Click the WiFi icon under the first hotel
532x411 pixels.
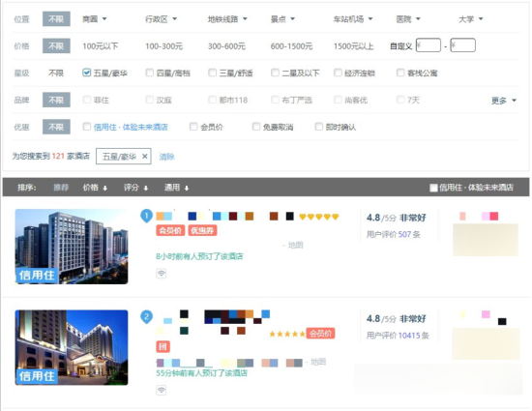point(162,274)
